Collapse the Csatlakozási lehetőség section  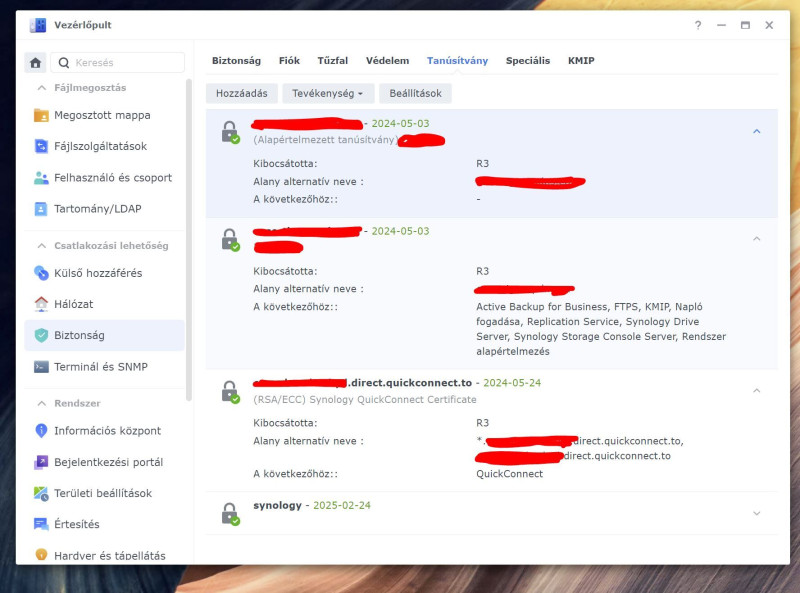pos(42,246)
